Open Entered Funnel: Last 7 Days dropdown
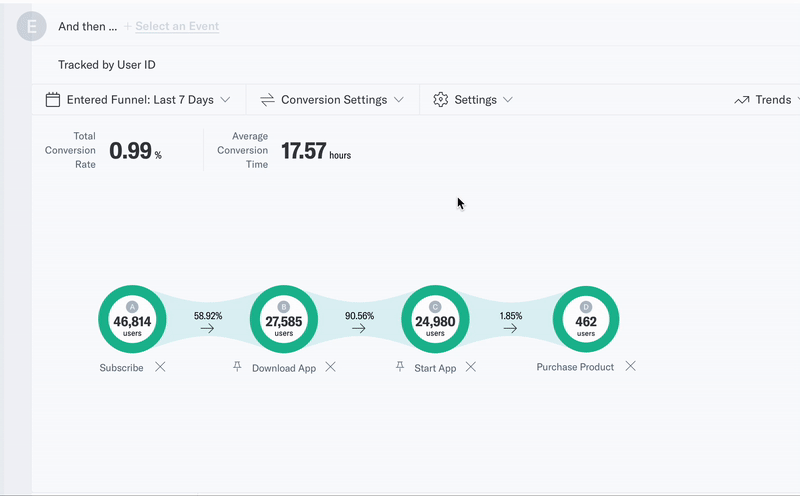The width and height of the screenshot is (800, 496). [x=138, y=100]
